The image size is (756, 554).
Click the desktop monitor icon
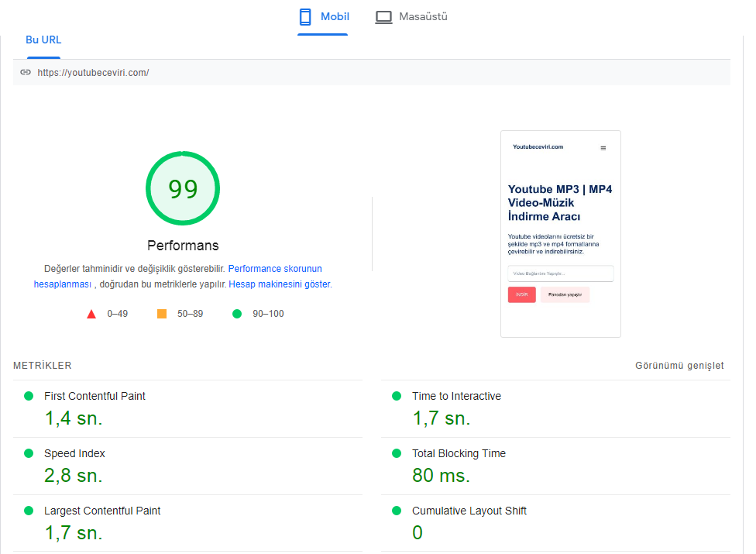coord(383,17)
